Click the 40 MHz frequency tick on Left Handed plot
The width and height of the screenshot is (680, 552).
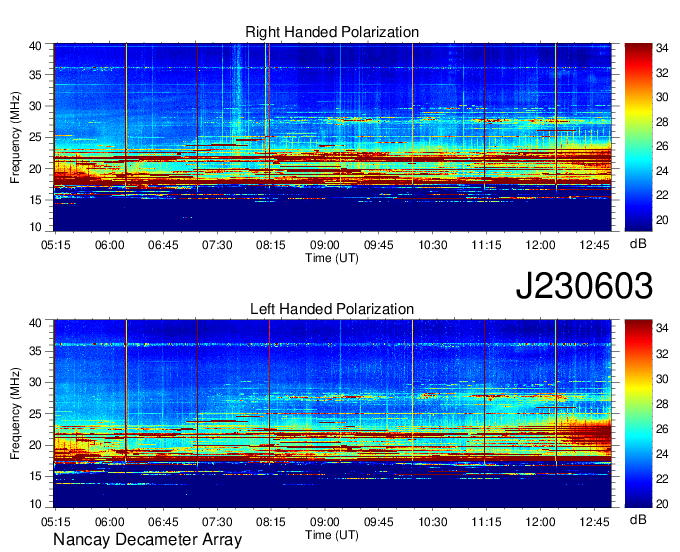(36, 323)
